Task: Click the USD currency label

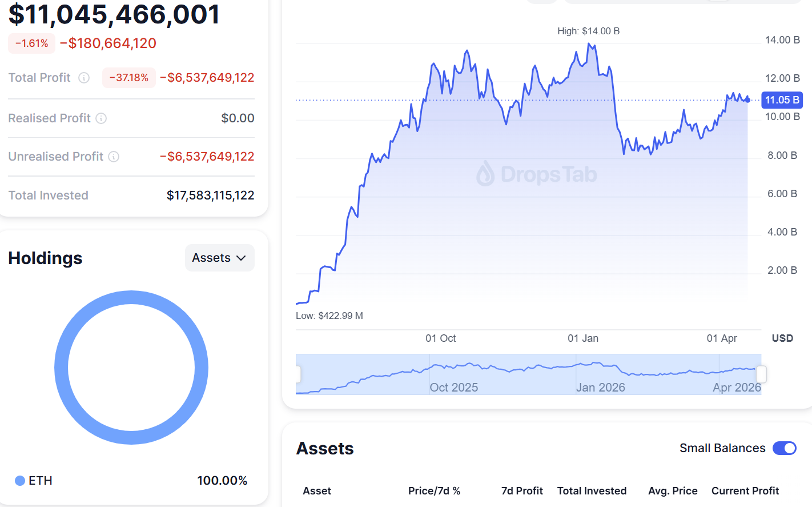Action: (x=782, y=338)
